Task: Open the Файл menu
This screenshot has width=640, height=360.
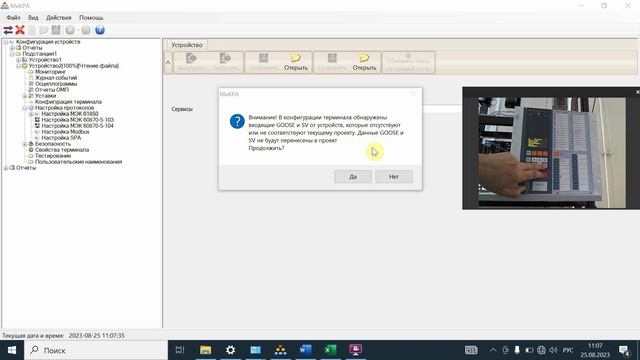Action: pos(13,18)
